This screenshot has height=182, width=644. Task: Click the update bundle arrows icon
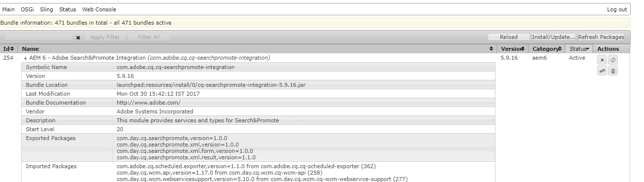(603, 71)
